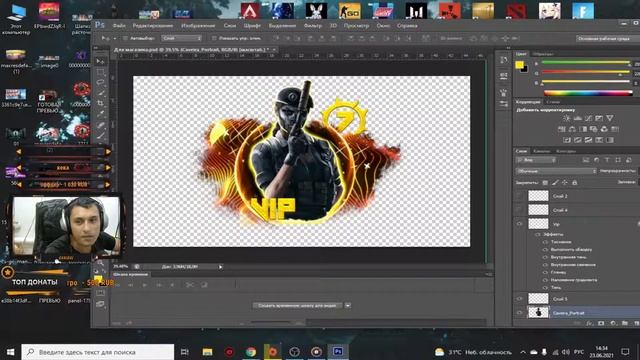Viewport: 640px width, 360px height.
Task: Toggle the Тиснение effect visibility
Action: point(545,242)
